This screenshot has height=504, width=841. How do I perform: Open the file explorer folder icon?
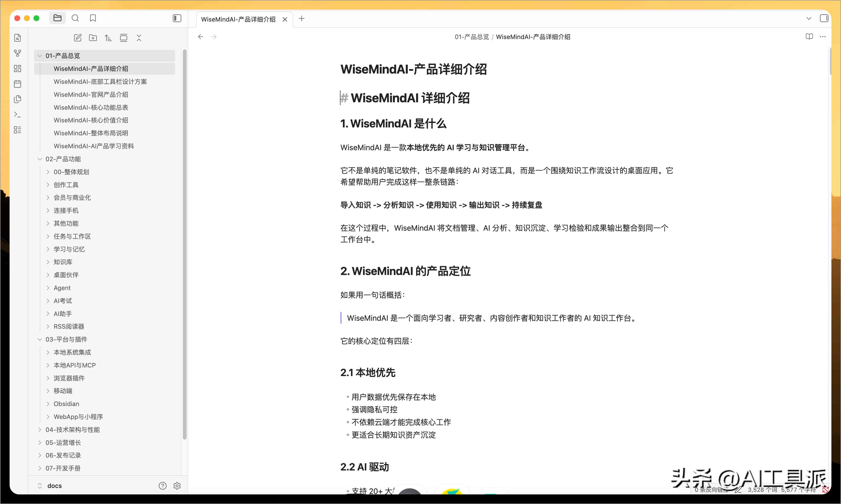(x=57, y=18)
